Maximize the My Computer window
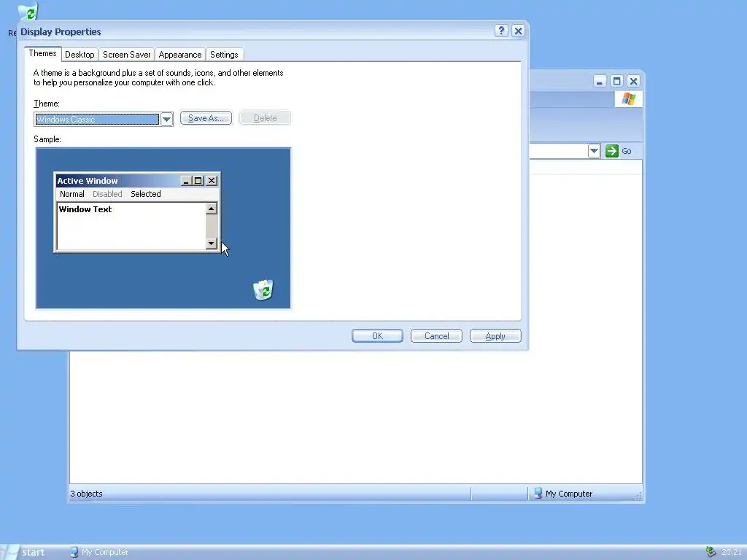 coord(616,81)
